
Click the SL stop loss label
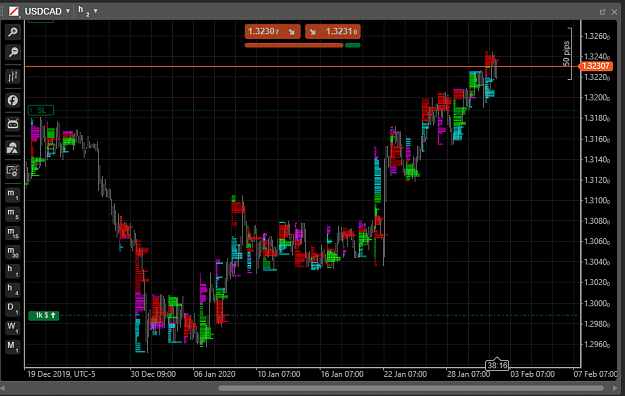[x=41, y=110]
